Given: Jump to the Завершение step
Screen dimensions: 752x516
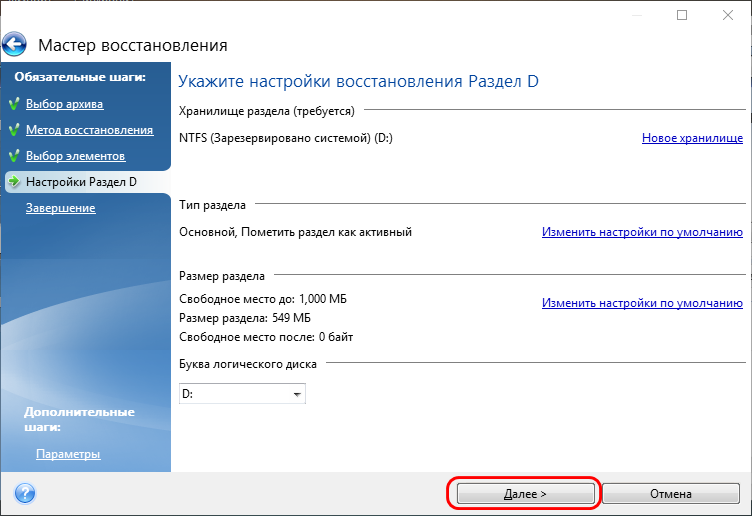Looking at the screenshot, I should (60, 208).
